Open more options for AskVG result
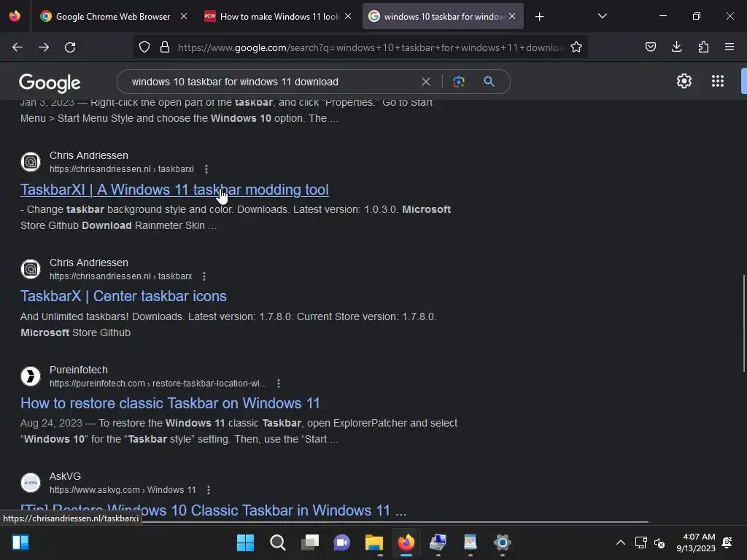Viewport: 747px width, 560px height. point(208,489)
